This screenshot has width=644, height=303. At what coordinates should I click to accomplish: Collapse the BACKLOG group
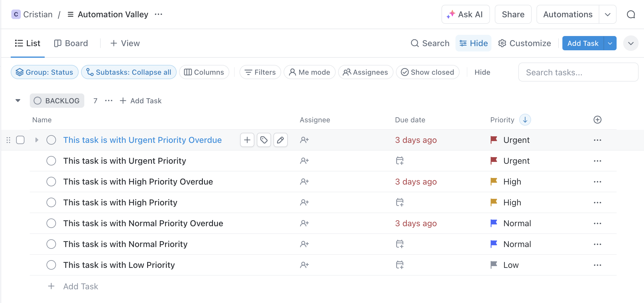[18, 101]
